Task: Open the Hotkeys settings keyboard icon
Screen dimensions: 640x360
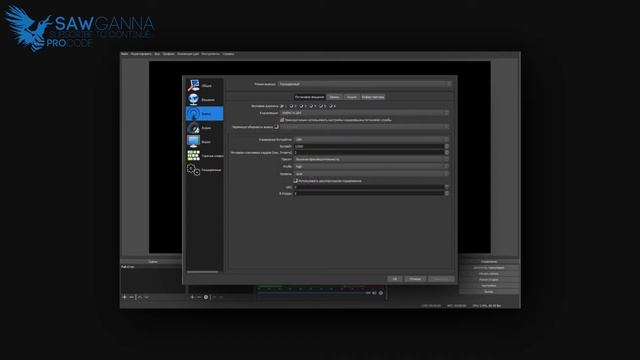Action: [x=193, y=156]
